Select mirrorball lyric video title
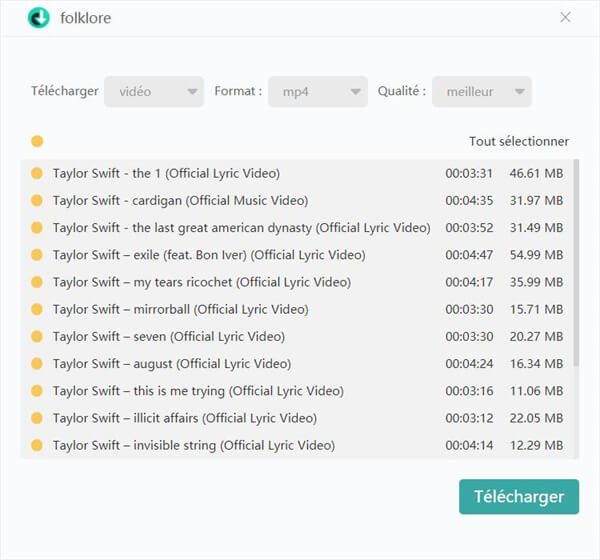The height and width of the screenshot is (560, 600). pos(181,310)
